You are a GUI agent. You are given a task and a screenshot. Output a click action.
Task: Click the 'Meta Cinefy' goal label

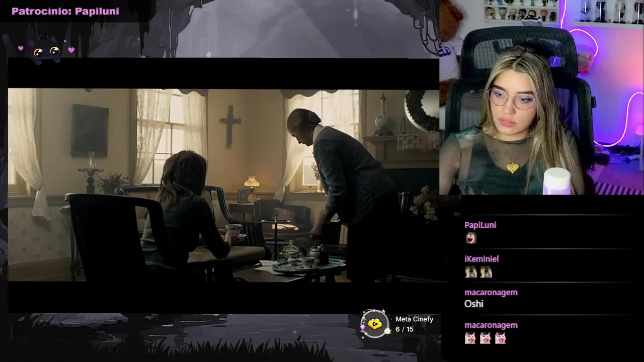coord(414,319)
